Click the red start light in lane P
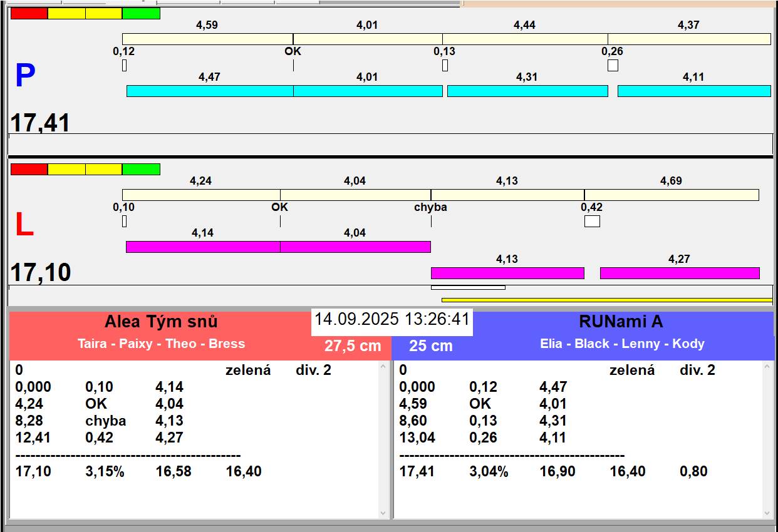This screenshot has height=532, width=778. tap(29, 13)
